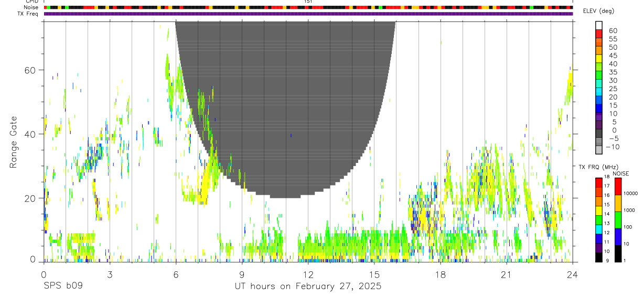Select the 35 elevation legend value
This screenshot has height=297, width=644.
click(x=613, y=72)
